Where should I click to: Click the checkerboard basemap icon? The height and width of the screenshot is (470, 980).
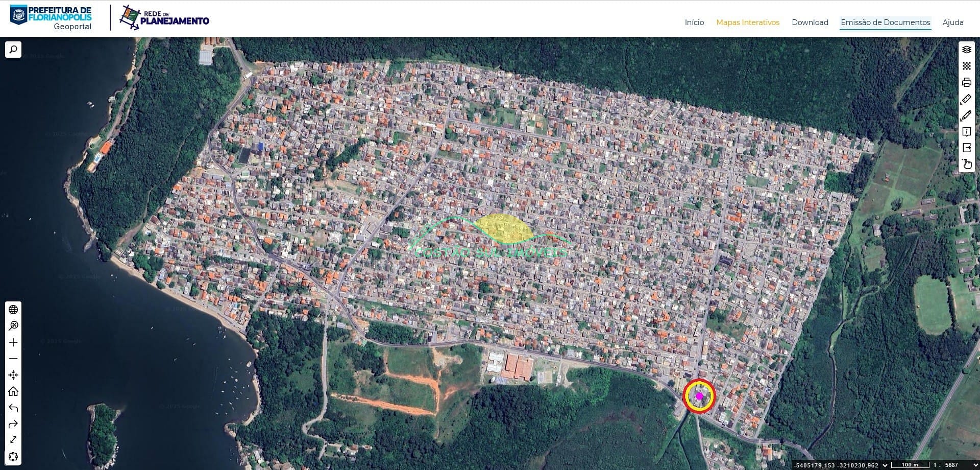pos(966,66)
